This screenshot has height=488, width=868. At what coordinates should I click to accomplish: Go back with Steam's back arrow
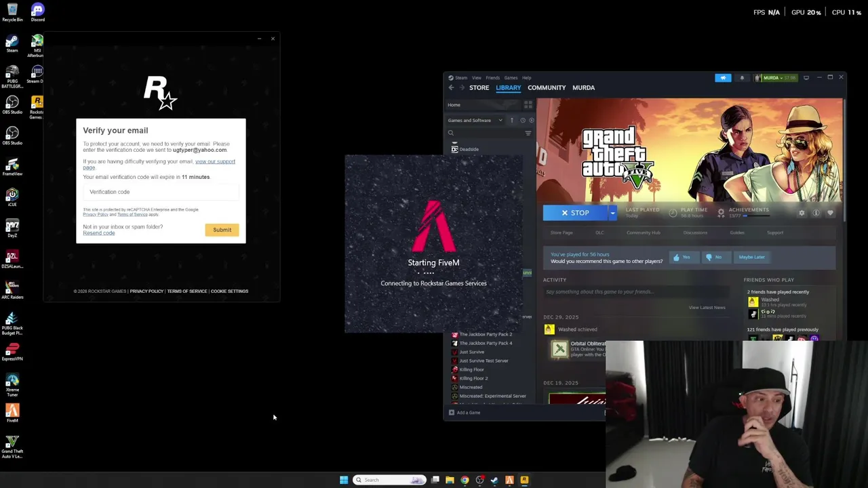[x=451, y=87]
